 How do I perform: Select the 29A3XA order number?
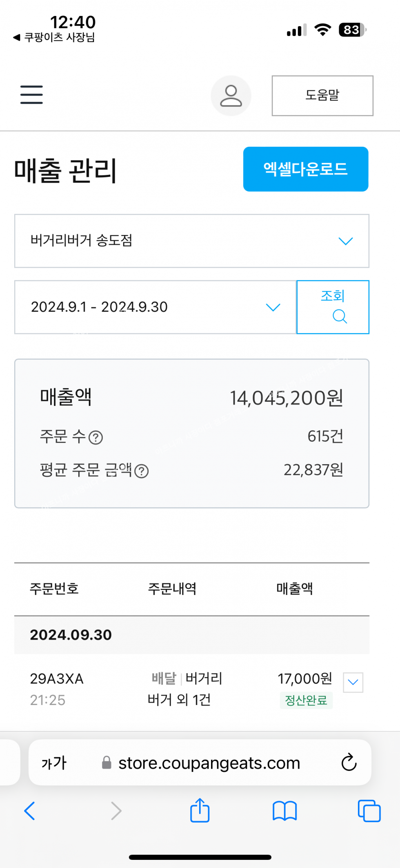click(57, 679)
